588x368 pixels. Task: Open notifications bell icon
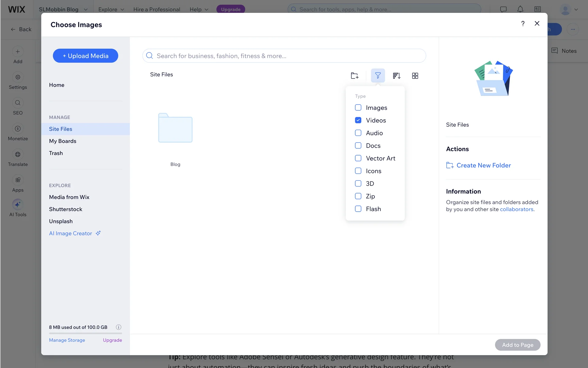tap(520, 9)
